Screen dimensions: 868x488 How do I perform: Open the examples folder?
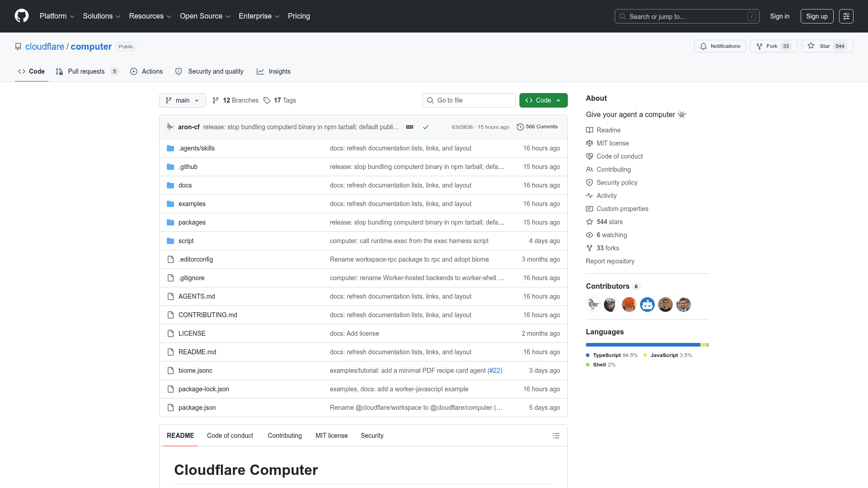(x=192, y=204)
